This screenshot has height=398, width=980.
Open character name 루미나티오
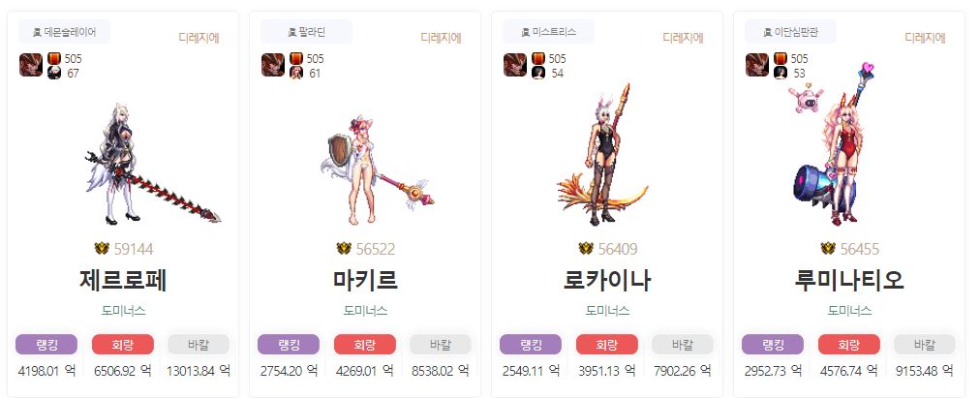click(849, 281)
